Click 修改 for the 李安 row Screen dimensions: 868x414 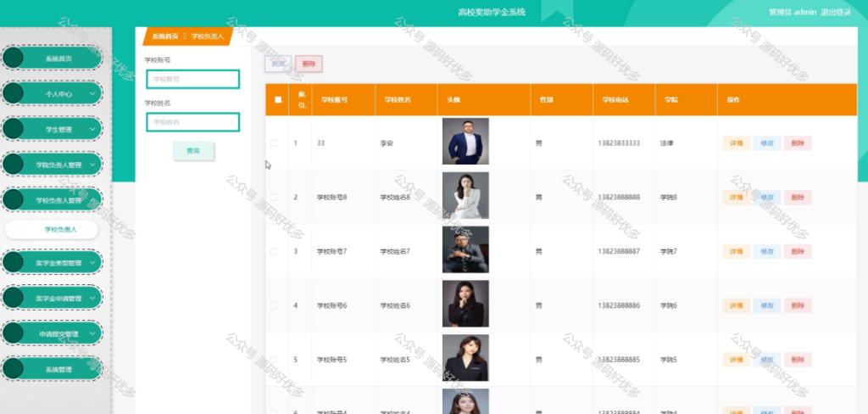(x=766, y=143)
